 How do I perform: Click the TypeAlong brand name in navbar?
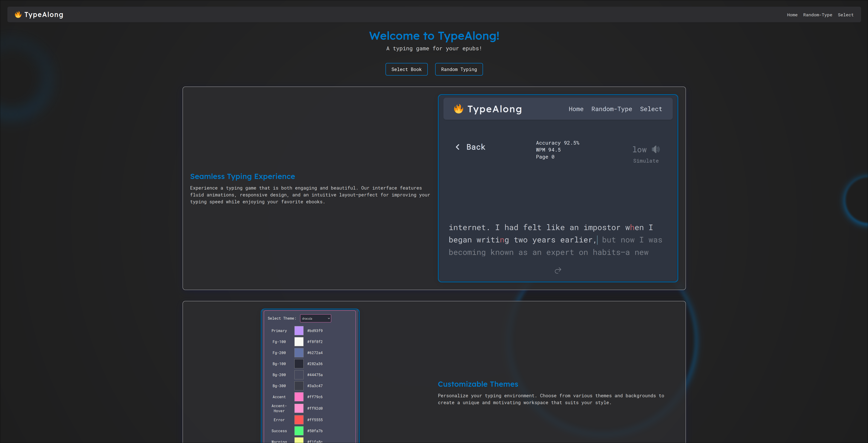(x=44, y=14)
